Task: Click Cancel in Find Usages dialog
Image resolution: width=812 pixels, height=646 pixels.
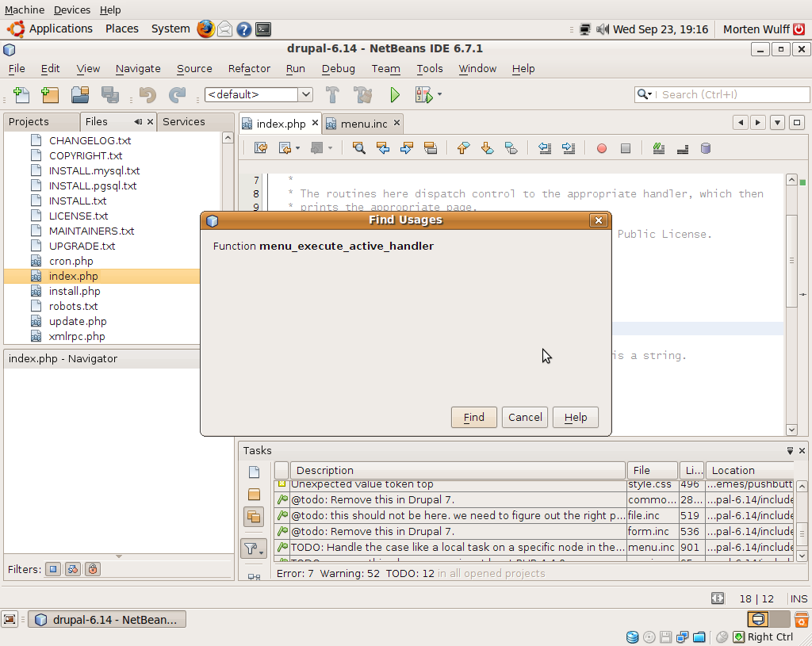Action: click(x=525, y=417)
